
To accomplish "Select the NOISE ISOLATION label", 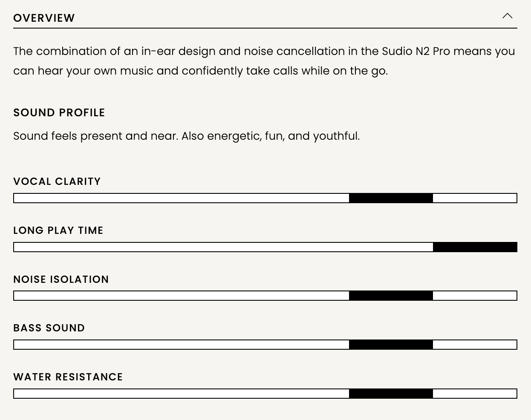I will pyautogui.click(x=61, y=279).
